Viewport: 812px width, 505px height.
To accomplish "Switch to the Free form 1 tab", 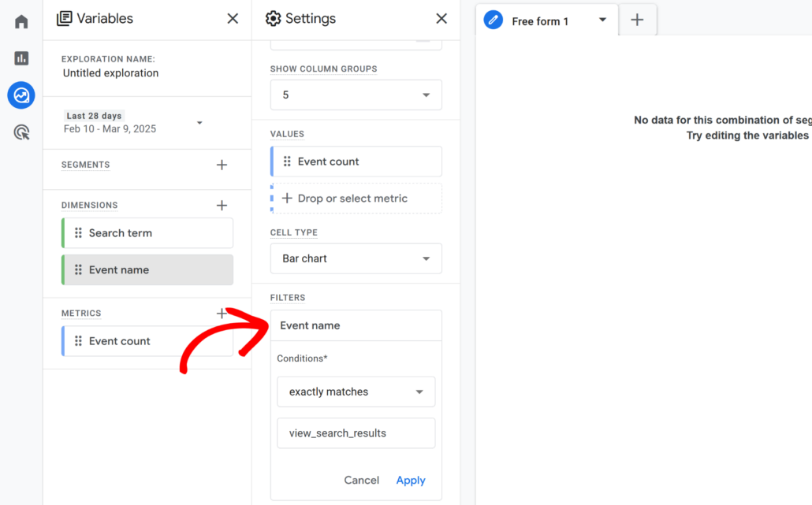I will pos(540,21).
